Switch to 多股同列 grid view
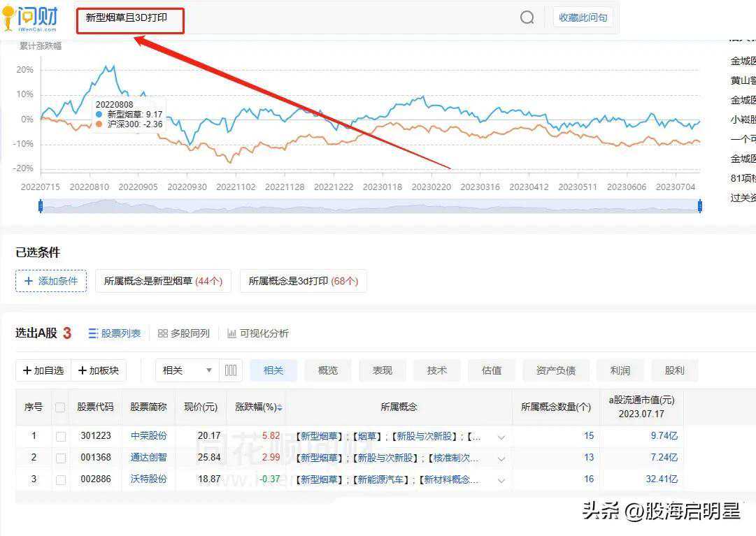756x536 pixels. pyautogui.click(x=184, y=333)
